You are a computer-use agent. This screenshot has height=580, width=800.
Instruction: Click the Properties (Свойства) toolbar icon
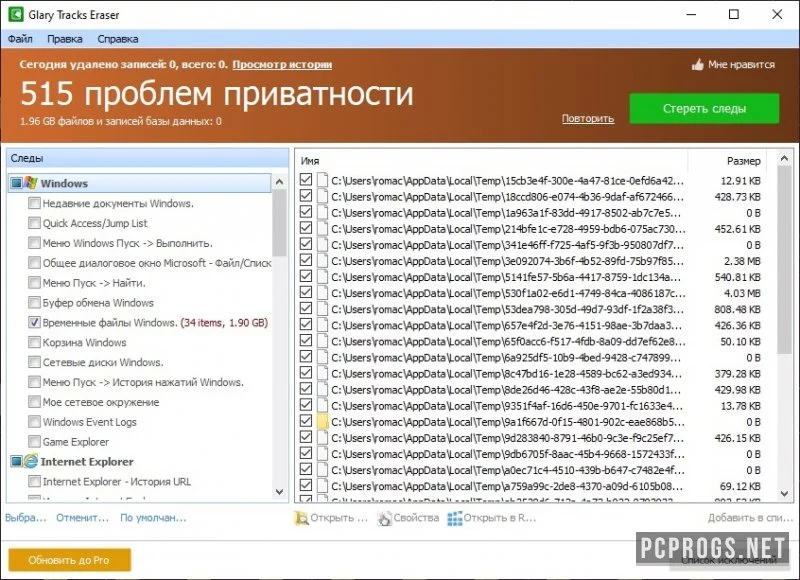tap(384, 518)
